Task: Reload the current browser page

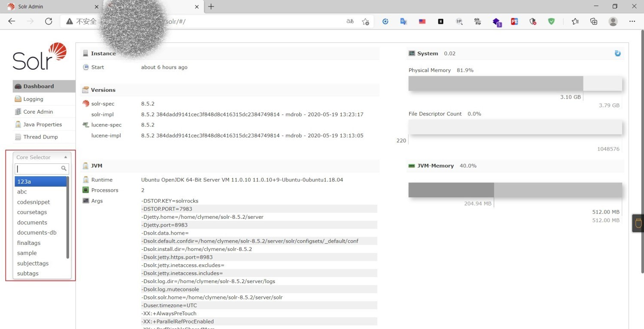Action: tap(49, 21)
